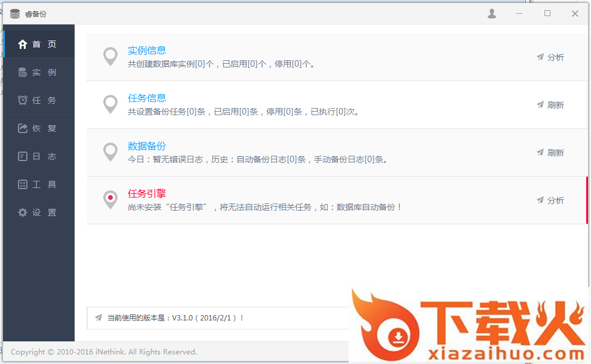This screenshot has width=591, height=364.
Task: Open the 数据备份 heading link
Action: pos(147,146)
